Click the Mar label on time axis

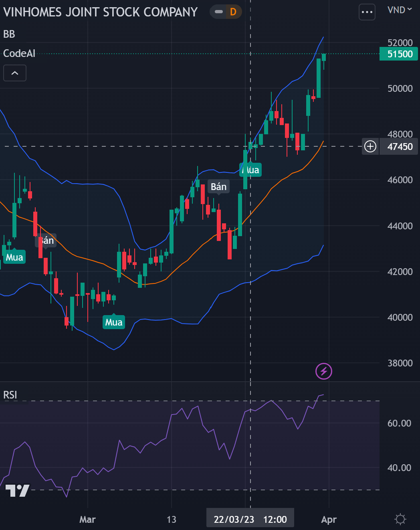point(87,520)
